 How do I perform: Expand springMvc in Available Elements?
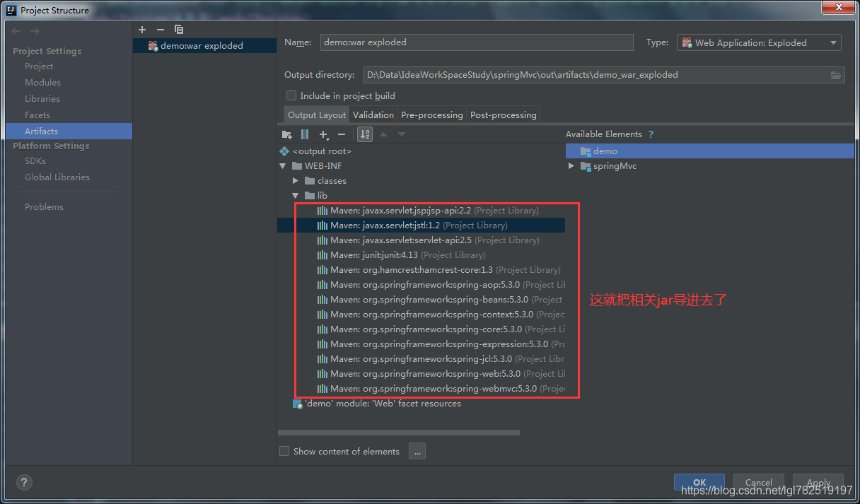click(x=571, y=166)
